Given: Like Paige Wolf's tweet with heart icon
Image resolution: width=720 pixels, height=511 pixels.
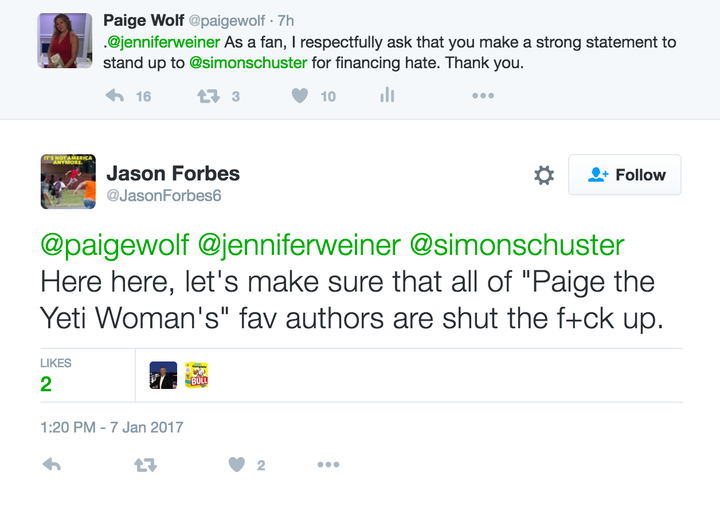Looking at the screenshot, I should coord(300,95).
